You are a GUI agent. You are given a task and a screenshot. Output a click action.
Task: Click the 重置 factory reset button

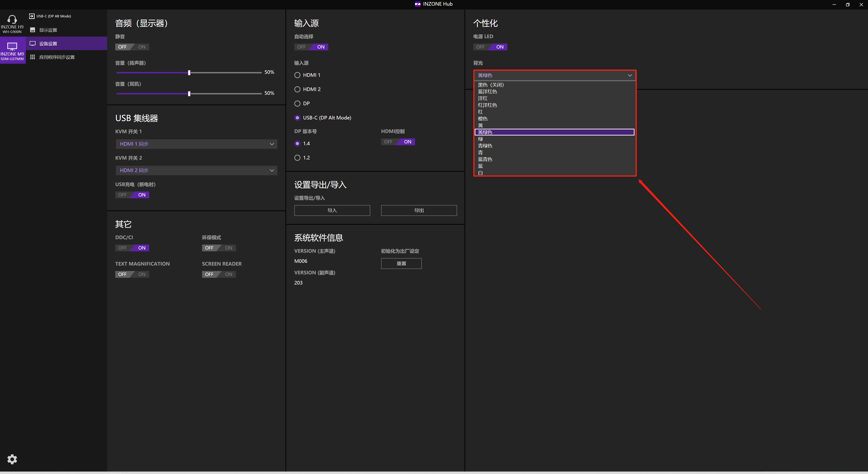tap(401, 264)
